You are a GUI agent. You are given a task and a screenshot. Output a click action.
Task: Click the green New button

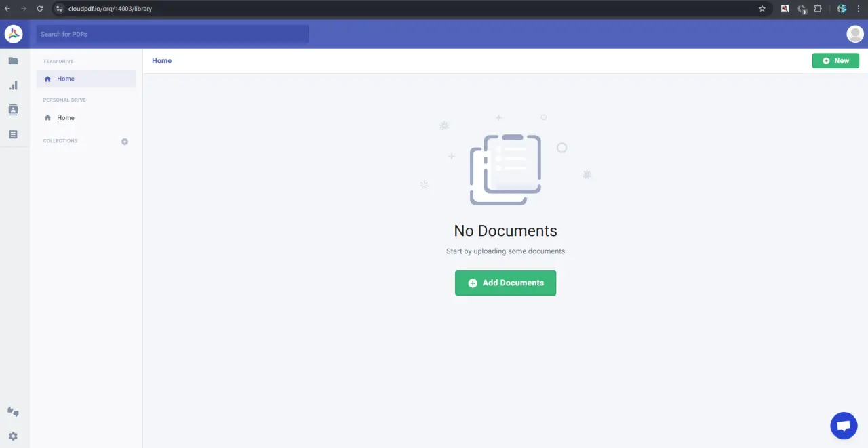[835, 61]
